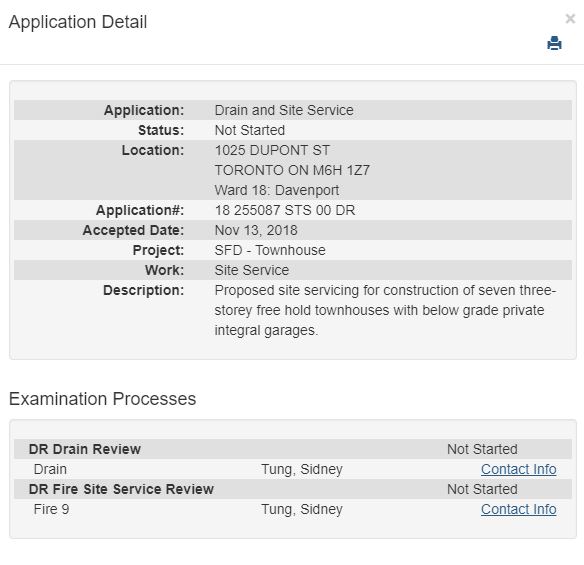Click 'Tung, Sidney' in the Drain row
Screen dimensions: 584x565
click(x=302, y=469)
